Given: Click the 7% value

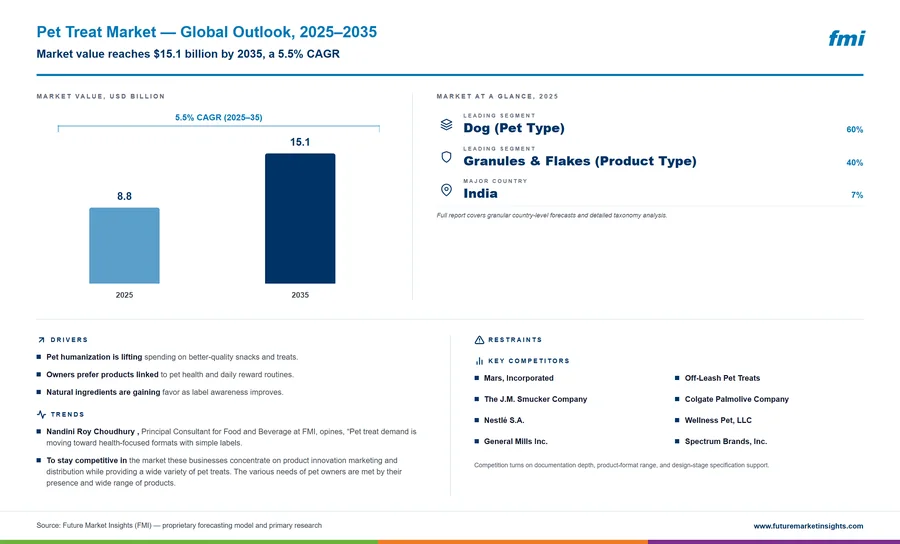Looking at the screenshot, I should 857,196.
